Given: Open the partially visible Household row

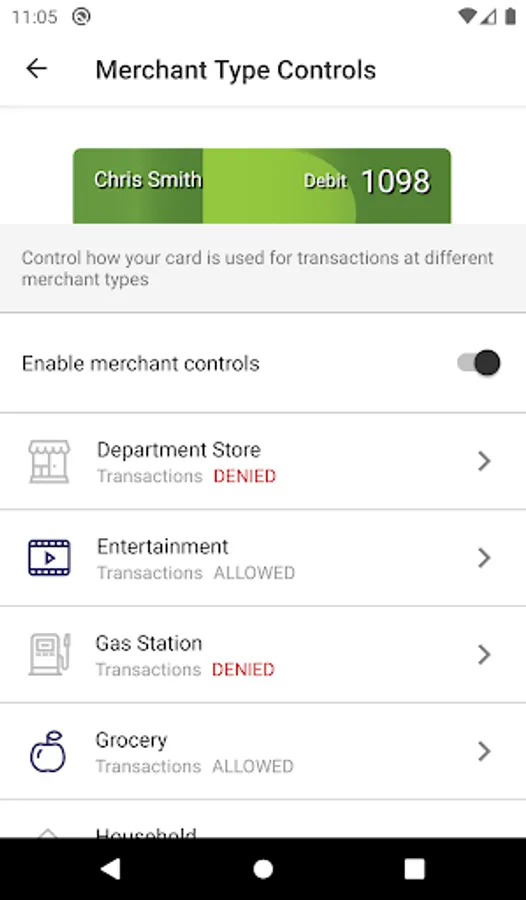Looking at the screenshot, I should point(263,819).
